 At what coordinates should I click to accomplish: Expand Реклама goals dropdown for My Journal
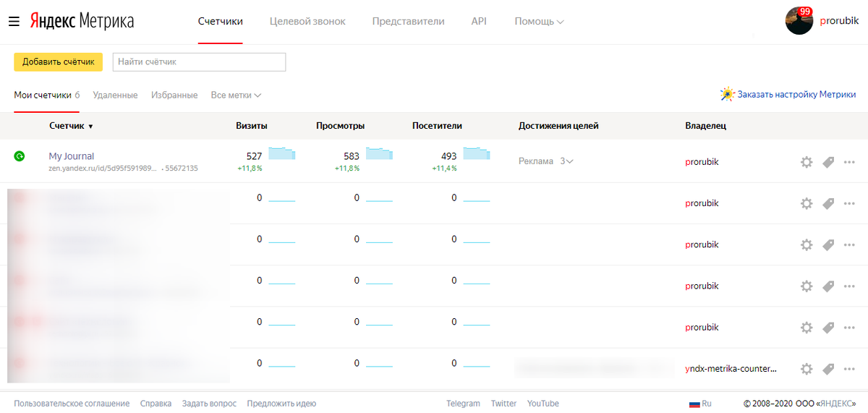546,161
